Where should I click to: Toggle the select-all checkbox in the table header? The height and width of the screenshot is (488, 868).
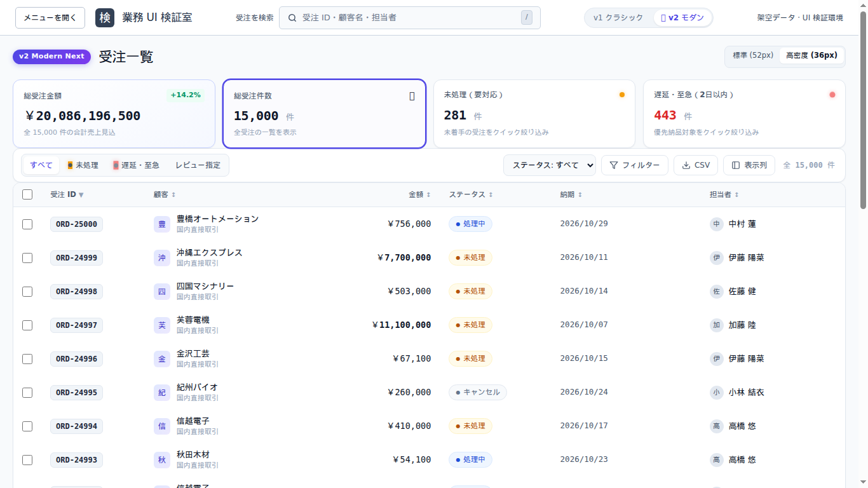click(27, 194)
